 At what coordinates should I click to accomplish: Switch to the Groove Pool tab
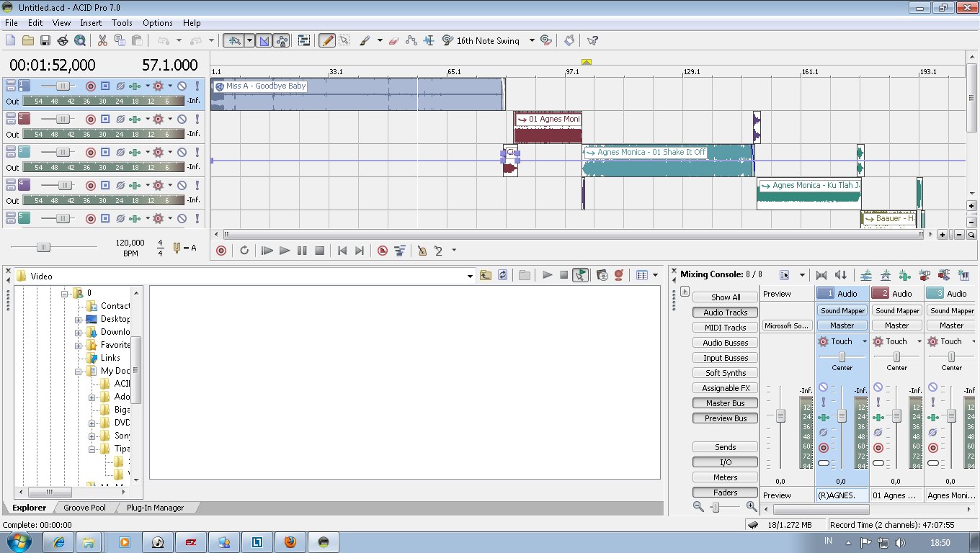click(x=84, y=508)
